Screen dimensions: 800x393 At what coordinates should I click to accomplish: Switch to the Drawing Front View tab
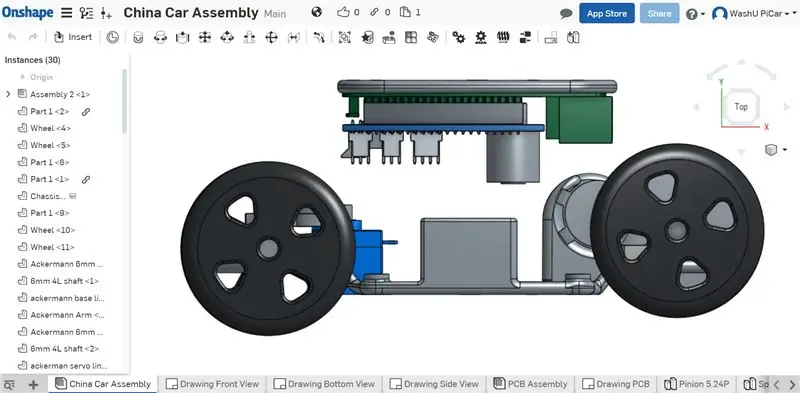point(214,384)
